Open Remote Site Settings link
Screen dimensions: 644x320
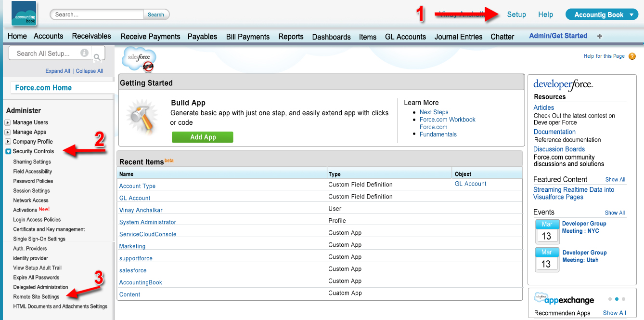(x=36, y=297)
